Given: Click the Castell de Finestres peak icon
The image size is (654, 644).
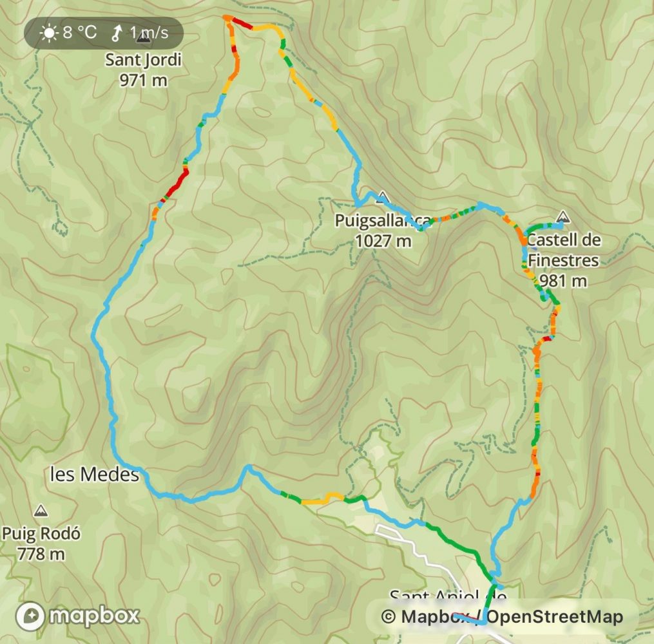Looking at the screenshot, I should (x=563, y=217).
